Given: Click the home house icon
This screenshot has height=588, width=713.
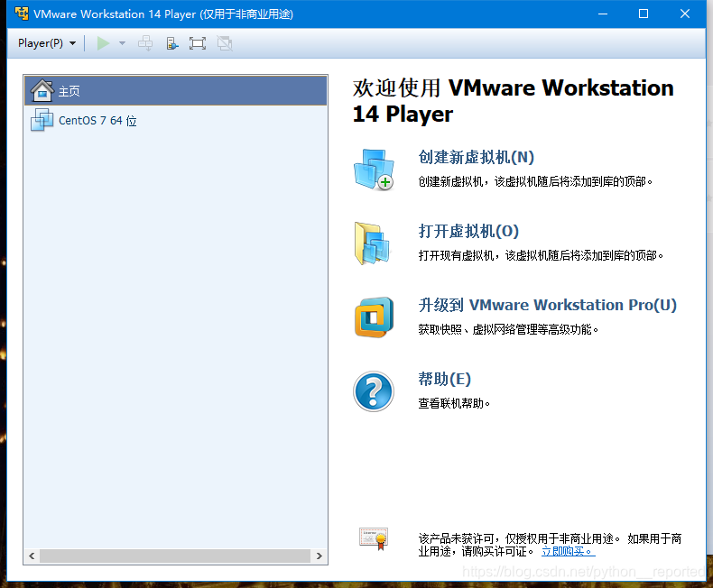Looking at the screenshot, I should (x=42, y=90).
